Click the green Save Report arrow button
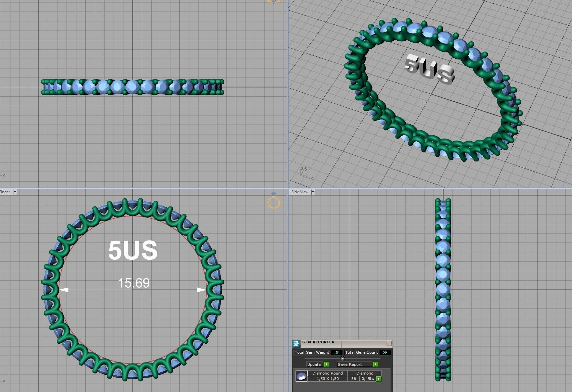This screenshot has height=392, width=572. pyautogui.click(x=376, y=364)
